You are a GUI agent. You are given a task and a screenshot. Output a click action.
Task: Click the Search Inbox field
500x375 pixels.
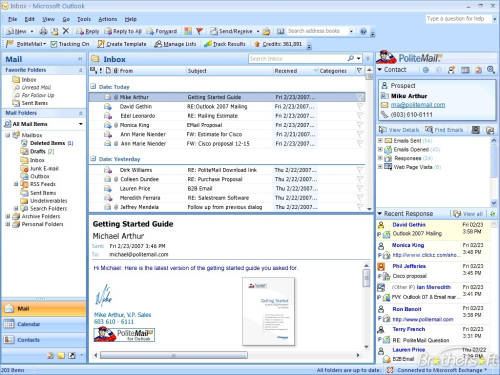297,59
